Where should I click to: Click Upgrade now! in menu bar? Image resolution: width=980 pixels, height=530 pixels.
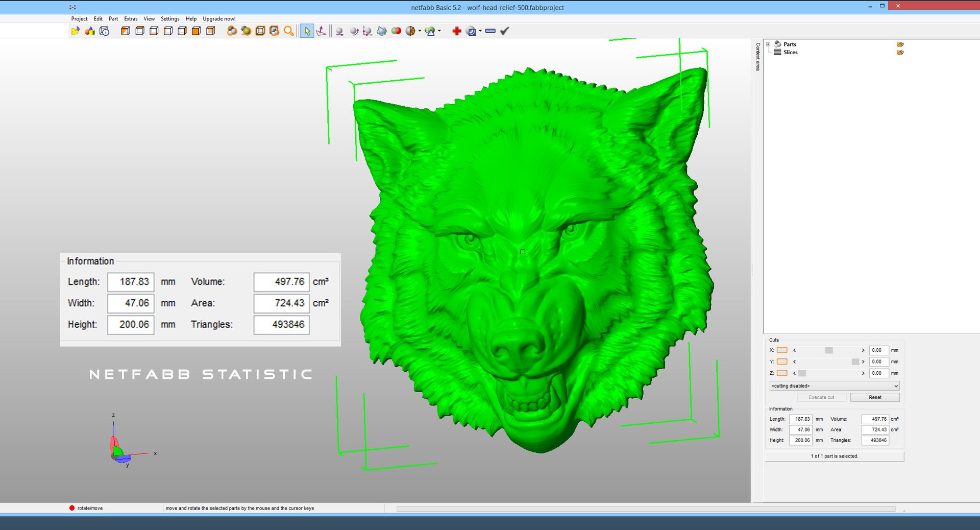click(x=219, y=19)
